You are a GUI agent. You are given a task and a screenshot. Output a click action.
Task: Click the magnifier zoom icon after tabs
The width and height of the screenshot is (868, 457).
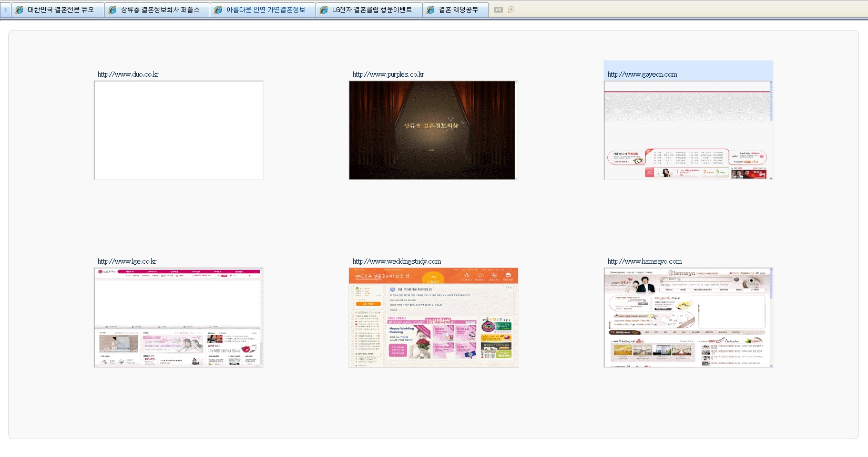511,10
